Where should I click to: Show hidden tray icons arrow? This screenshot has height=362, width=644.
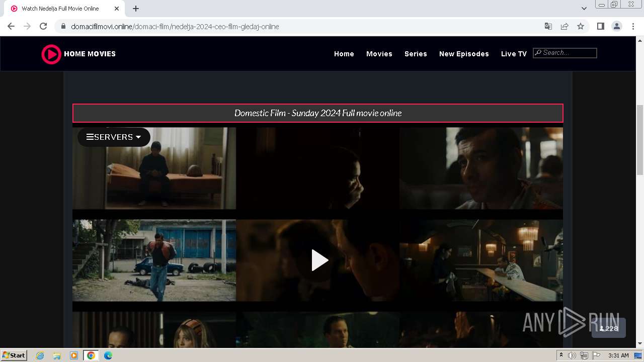(561, 355)
